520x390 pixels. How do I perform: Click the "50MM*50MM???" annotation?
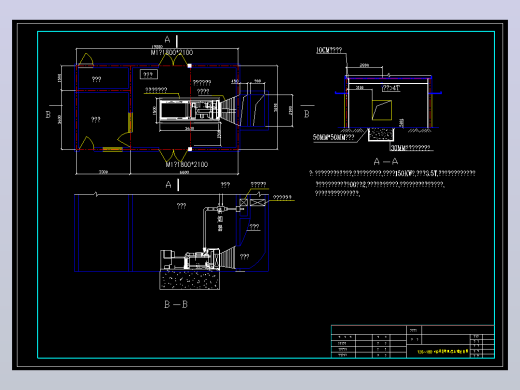tap(333, 137)
